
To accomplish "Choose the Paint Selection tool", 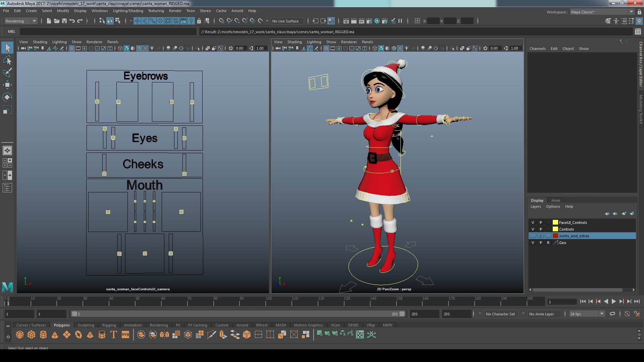I will click(x=7, y=72).
